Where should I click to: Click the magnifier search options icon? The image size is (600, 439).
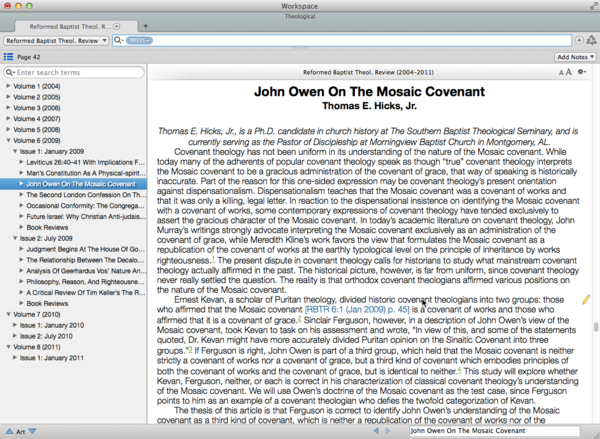(119, 40)
